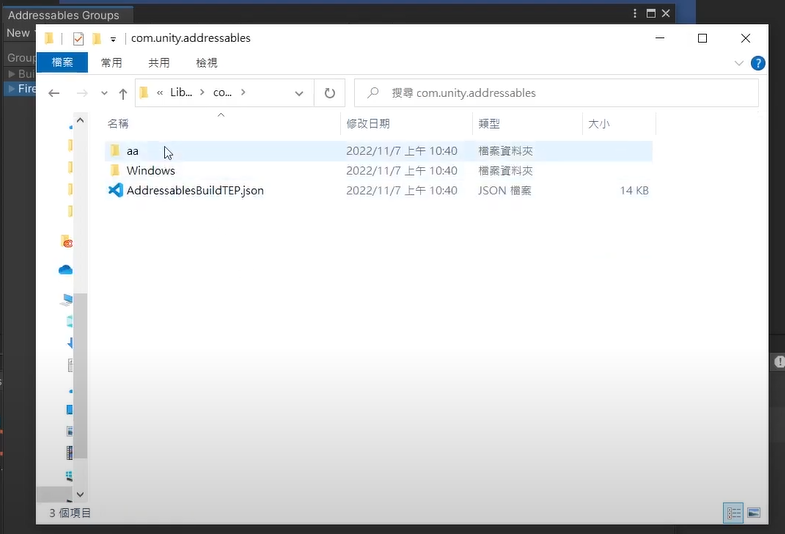Screen dimensions: 785x534
Task: Expand the chevron after co... breadcrumb
Action: click(243, 93)
